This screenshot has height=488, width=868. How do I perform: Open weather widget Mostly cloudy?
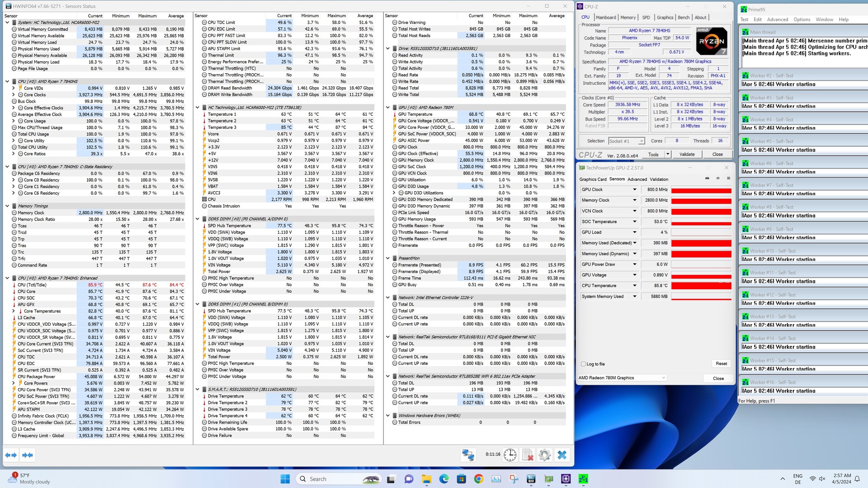28,479
